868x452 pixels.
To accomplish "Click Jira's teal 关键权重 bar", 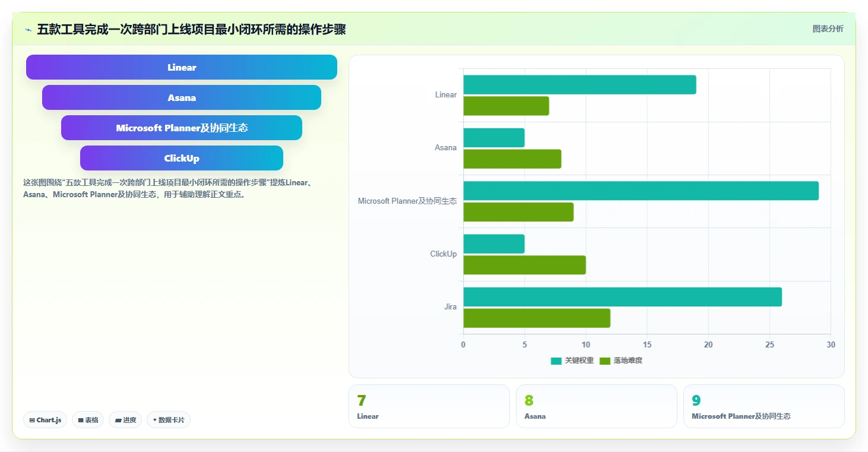I will [623, 297].
